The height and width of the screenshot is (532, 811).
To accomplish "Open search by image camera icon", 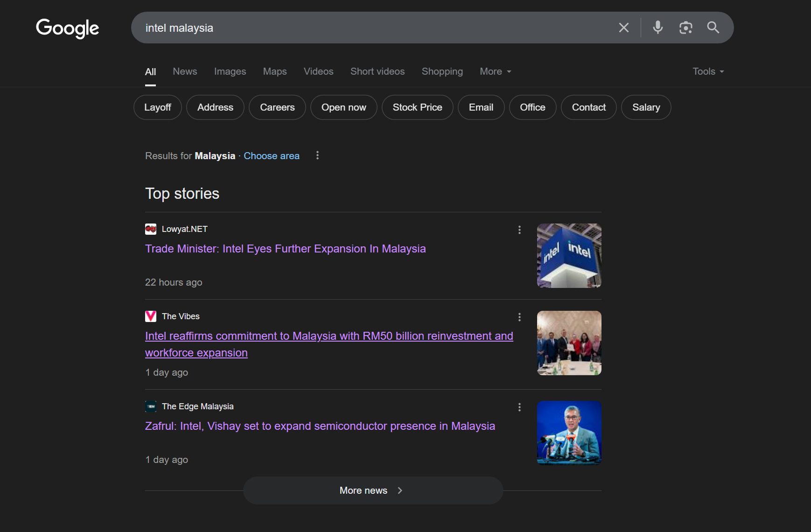I will (685, 28).
